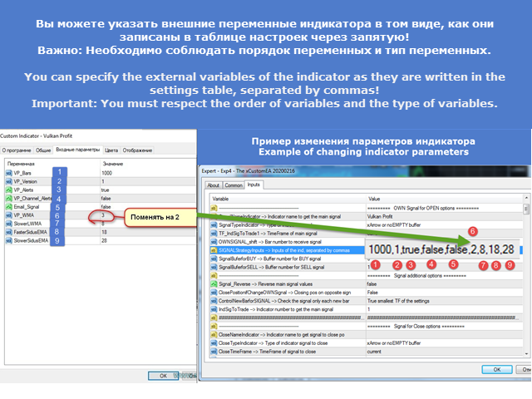Click the Email_Signal boolean icon
The image size is (532, 399).
tap(9, 207)
